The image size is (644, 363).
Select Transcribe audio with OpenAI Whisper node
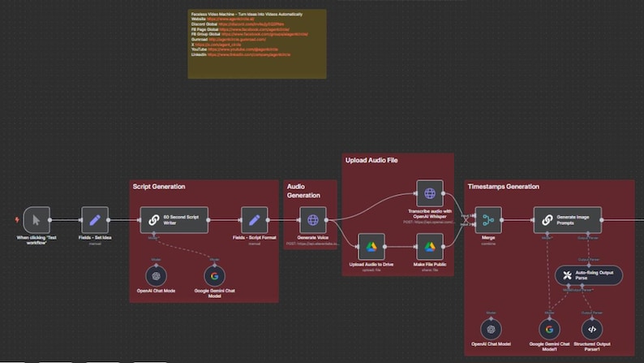[430, 193]
